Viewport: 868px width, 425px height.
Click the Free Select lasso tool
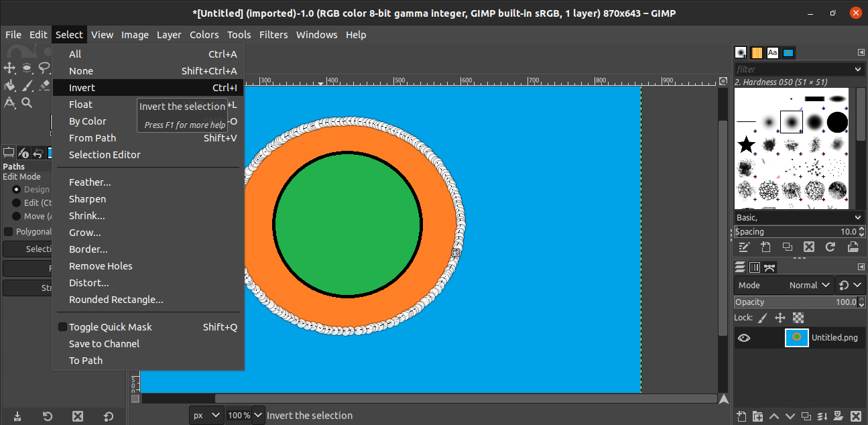click(44, 68)
